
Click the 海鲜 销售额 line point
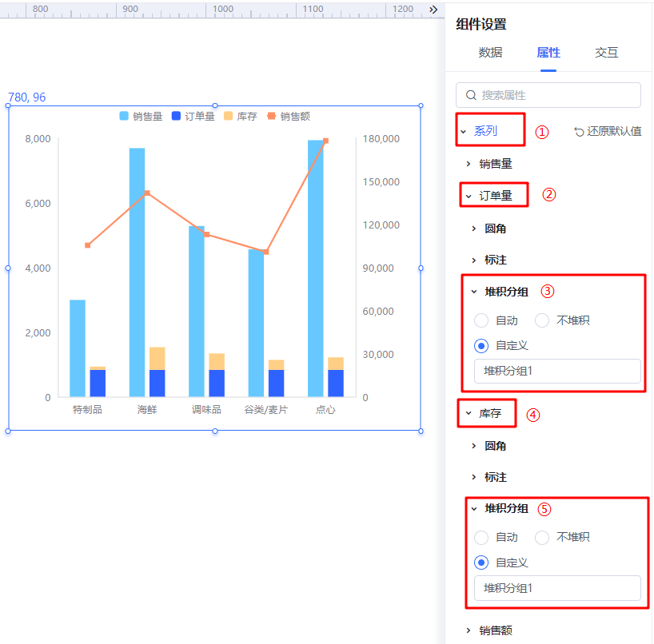tap(147, 193)
